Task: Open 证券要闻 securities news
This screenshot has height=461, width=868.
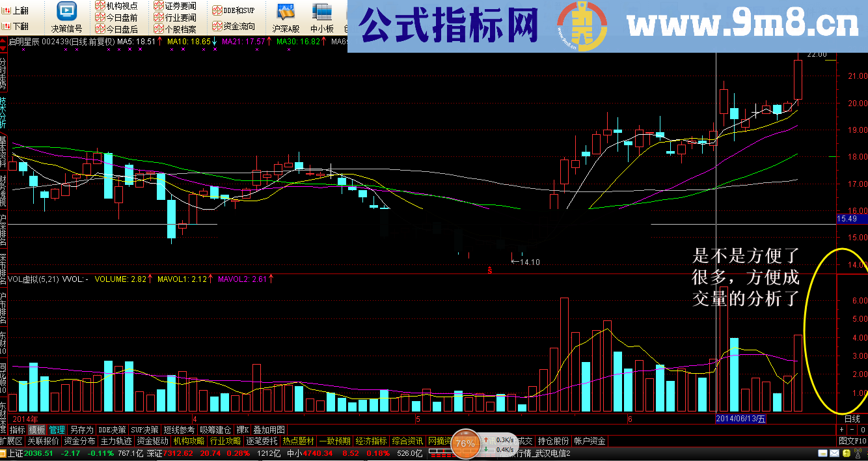Action: [174, 7]
